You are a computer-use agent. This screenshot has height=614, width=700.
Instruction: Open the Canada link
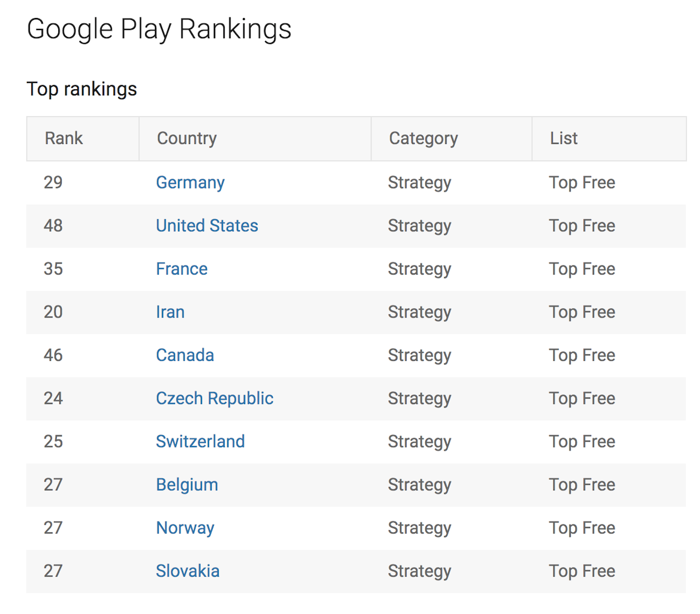coord(185,355)
